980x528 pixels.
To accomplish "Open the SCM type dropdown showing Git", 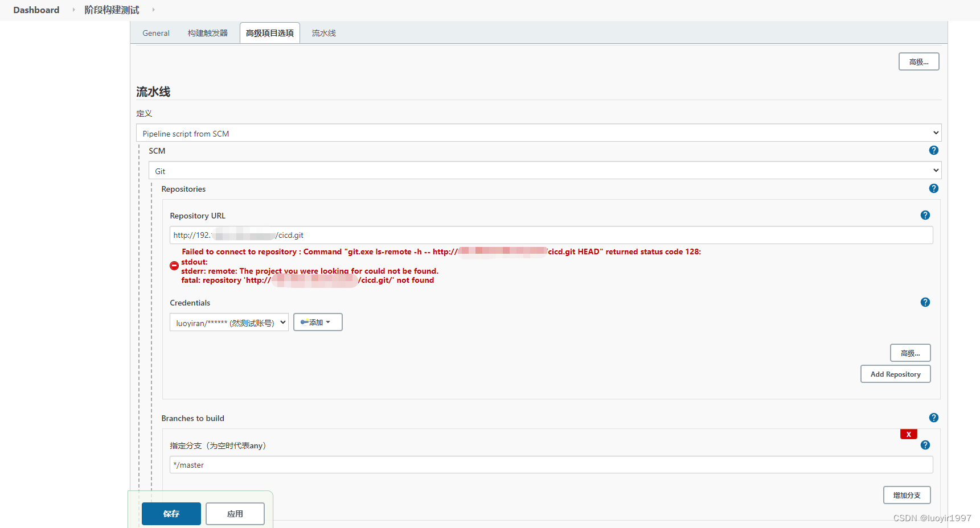I will [x=545, y=170].
